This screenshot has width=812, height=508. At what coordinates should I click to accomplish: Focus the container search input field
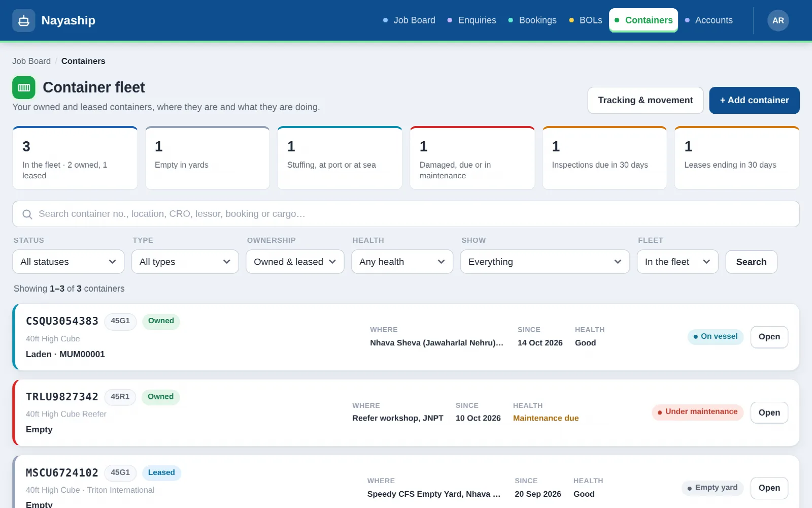(406, 214)
